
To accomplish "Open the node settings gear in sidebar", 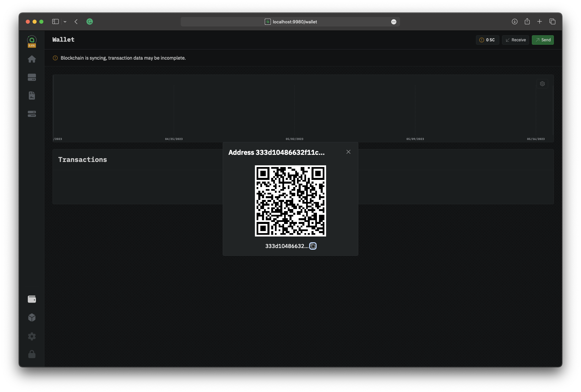I will pos(32,336).
